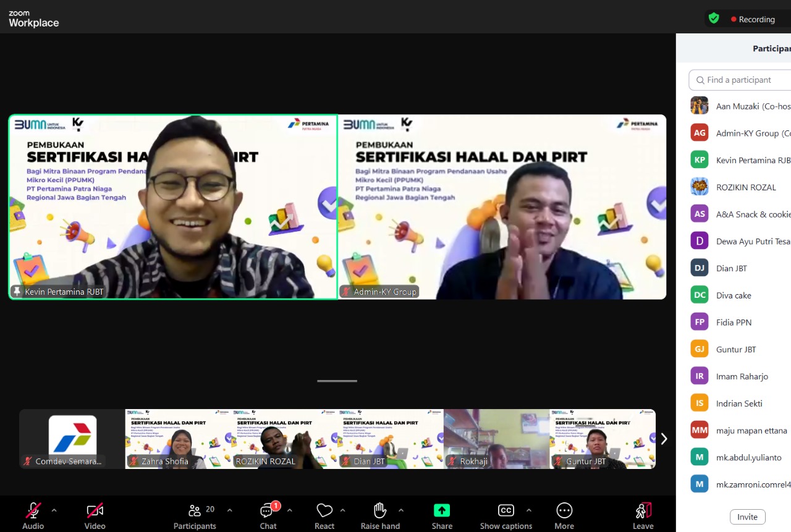Select Imam Raharjo in participant list
The height and width of the screenshot is (532, 791).
pyautogui.click(x=742, y=376)
